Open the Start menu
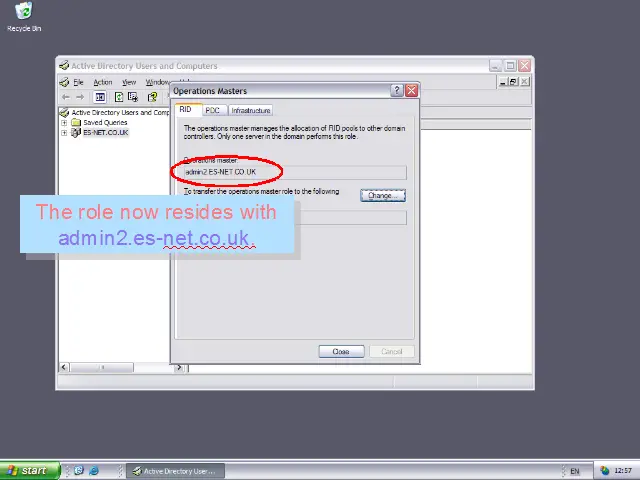 pyautogui.click(x=29, y=471)
